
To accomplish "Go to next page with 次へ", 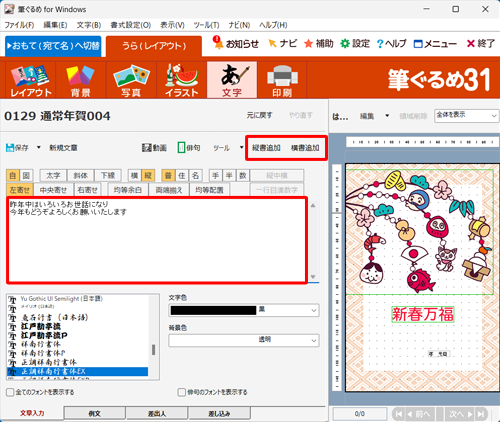I will point(460,414).
